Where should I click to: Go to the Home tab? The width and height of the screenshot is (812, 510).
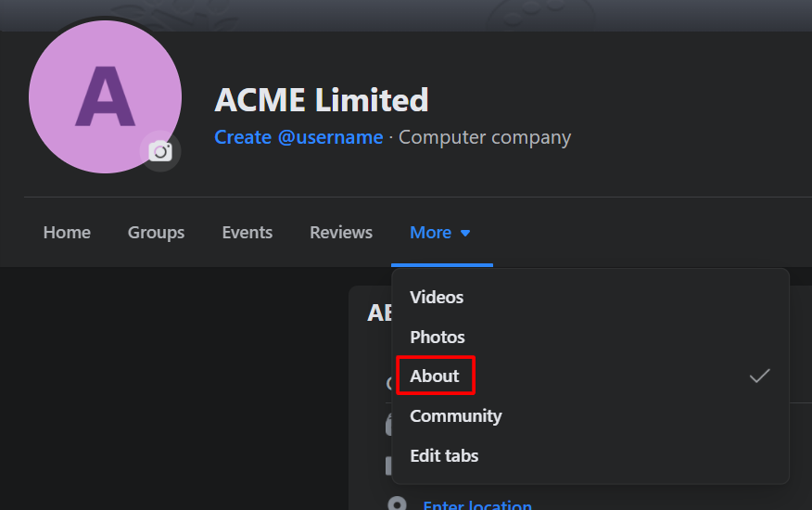[x=67, y=232]
